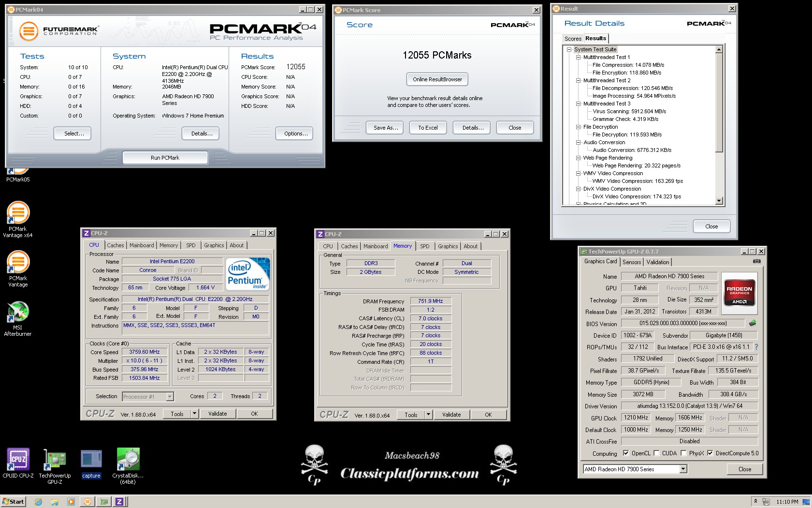
Task: Click Validate button in left CPU-Z
Action: point(217,414)
